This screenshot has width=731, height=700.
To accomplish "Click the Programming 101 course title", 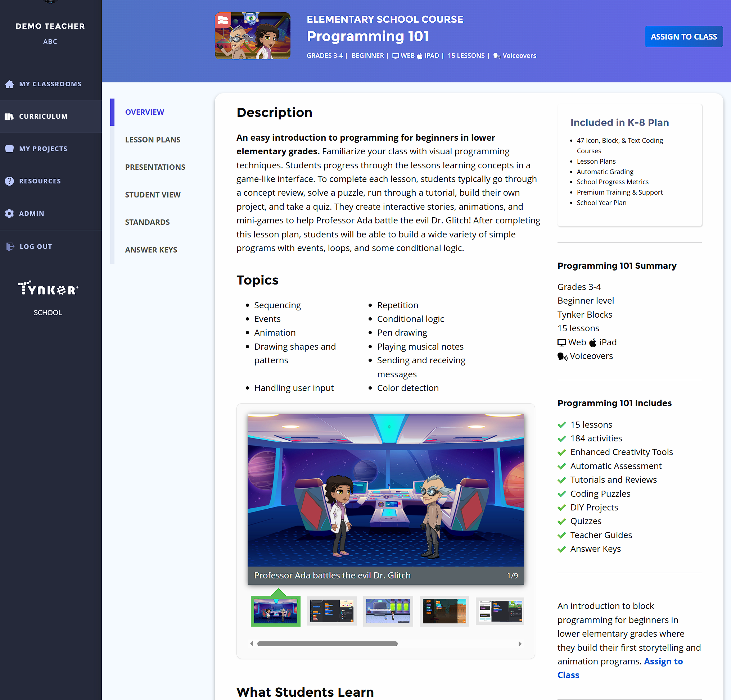I will click(x=367, y=37).
